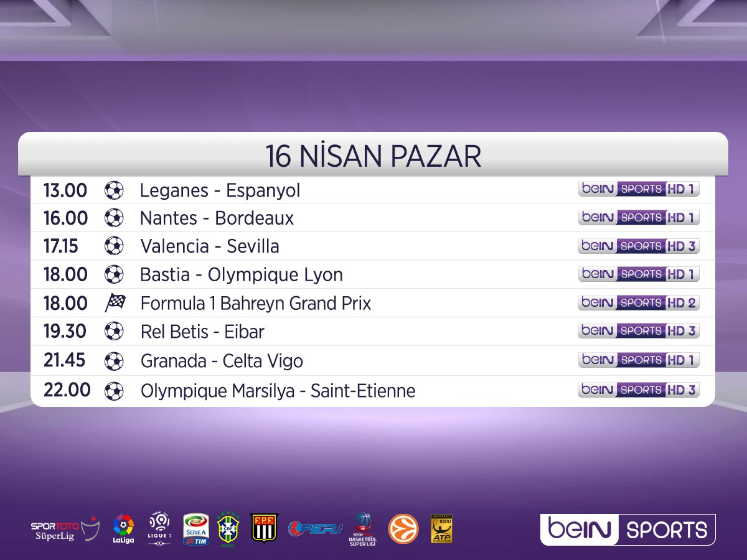Select the Nantes - Bordeaux match text

click(217, 218)
